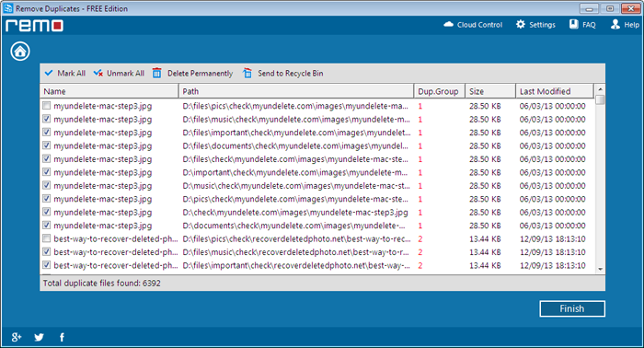644x348 pixels.
Task: Open Cloud Control
Action: click(x=473, y=25)
